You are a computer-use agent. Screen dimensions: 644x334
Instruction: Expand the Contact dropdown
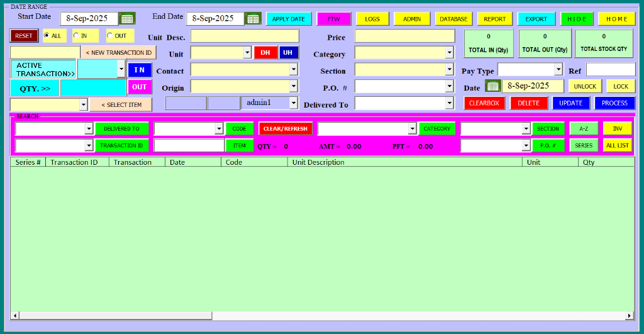coord(293,69)
